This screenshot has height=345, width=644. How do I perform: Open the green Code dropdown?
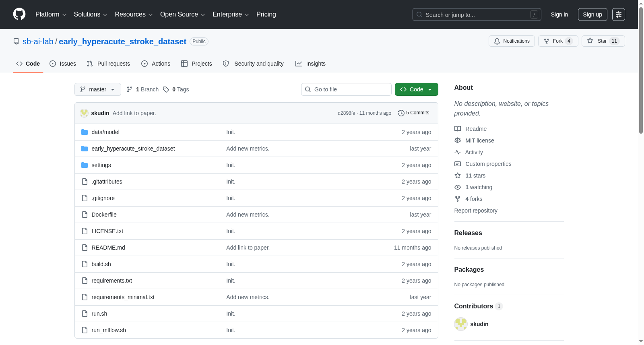pyautogui.click(x=417, y=89)
